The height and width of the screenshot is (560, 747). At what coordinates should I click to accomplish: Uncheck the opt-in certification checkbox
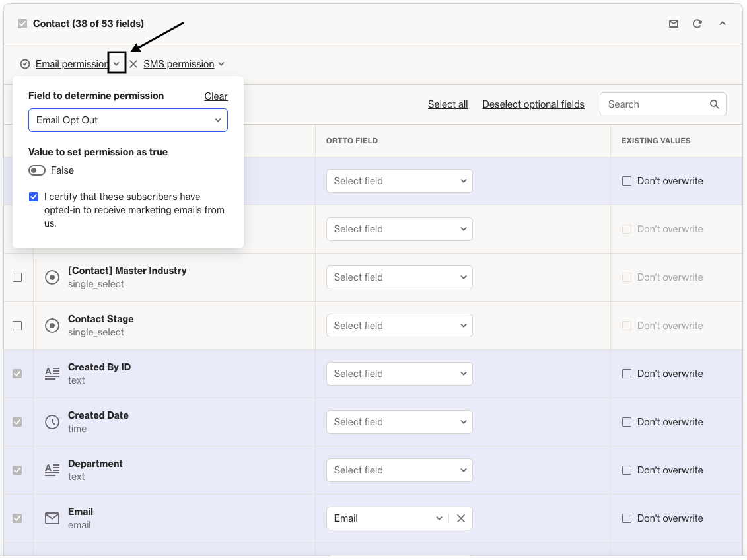[34, 197]
